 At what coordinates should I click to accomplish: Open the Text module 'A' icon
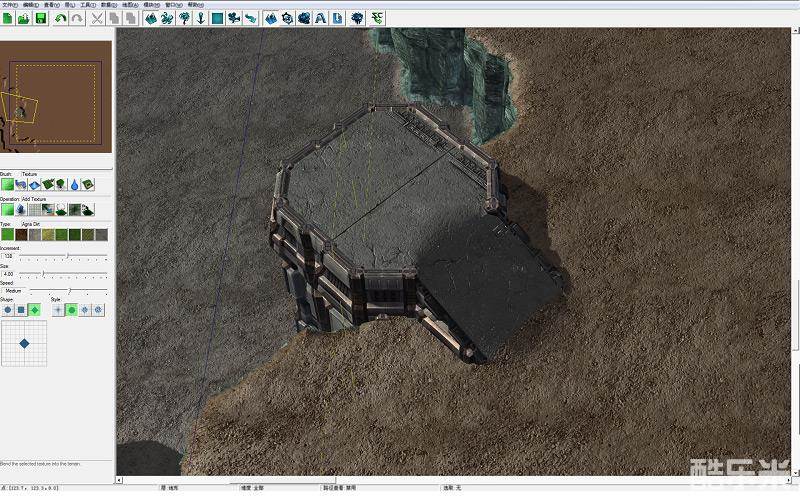[320, 18]
